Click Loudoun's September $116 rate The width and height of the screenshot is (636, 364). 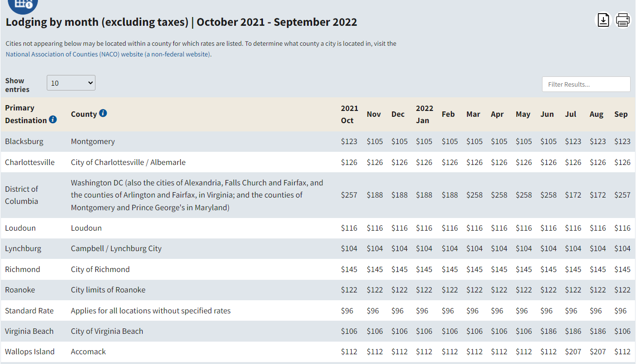(622, 228)
